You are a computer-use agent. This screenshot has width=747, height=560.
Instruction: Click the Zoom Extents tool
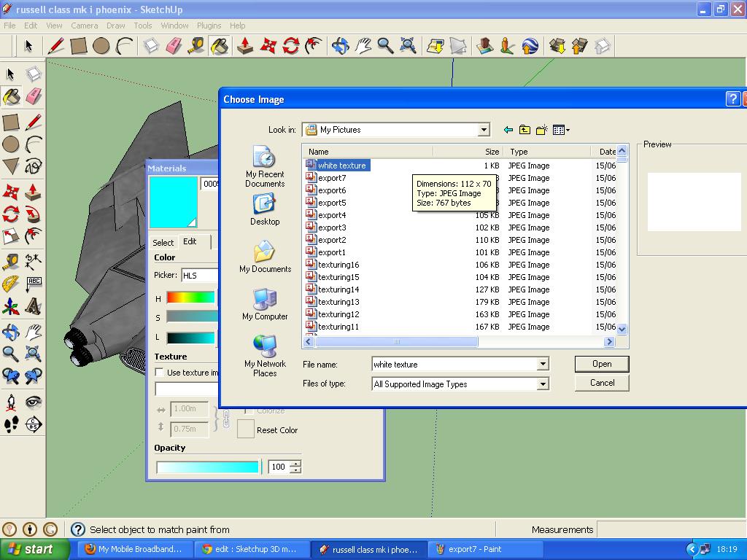pos(34,353)
